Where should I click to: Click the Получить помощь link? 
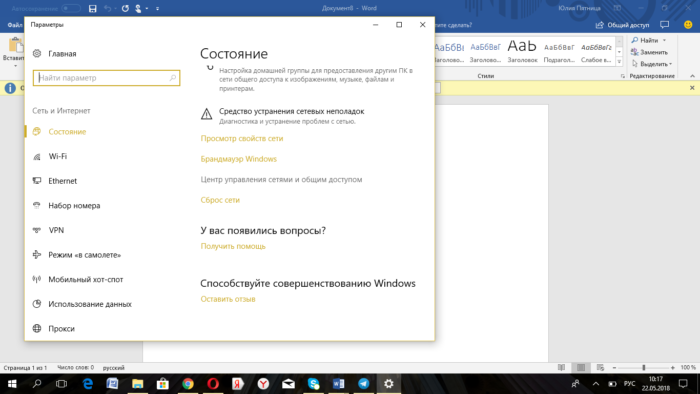point(233,246)
